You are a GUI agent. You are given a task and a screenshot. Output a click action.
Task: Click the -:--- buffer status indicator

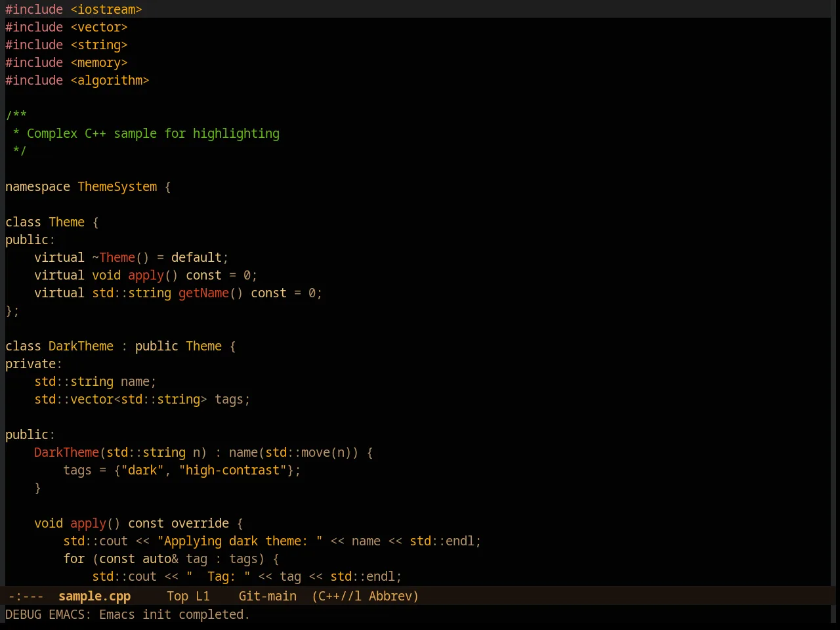(26, 596)
